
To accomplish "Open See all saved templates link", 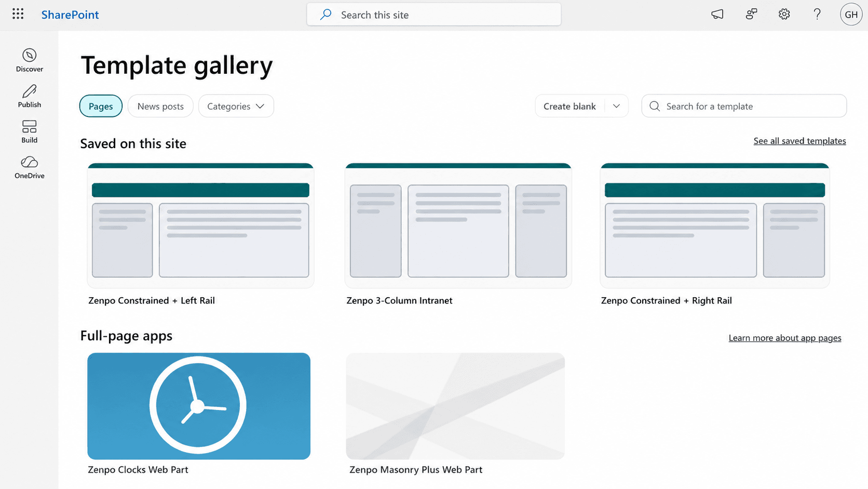I will 799,141.
